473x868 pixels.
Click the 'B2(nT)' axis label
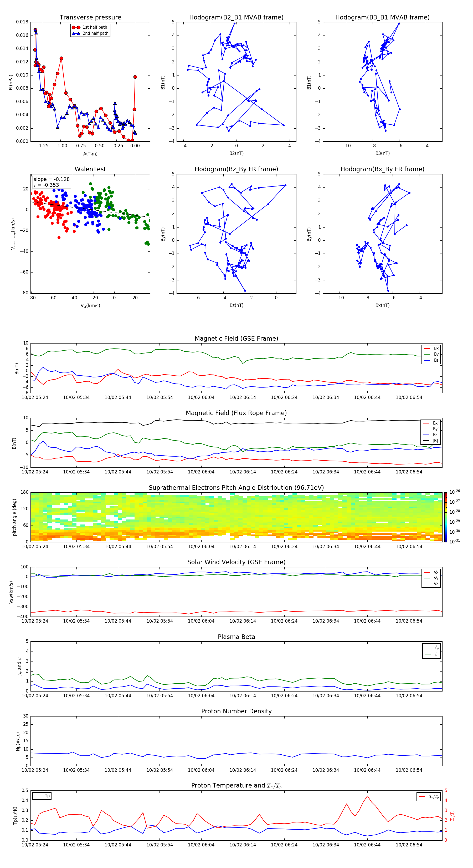236,153
